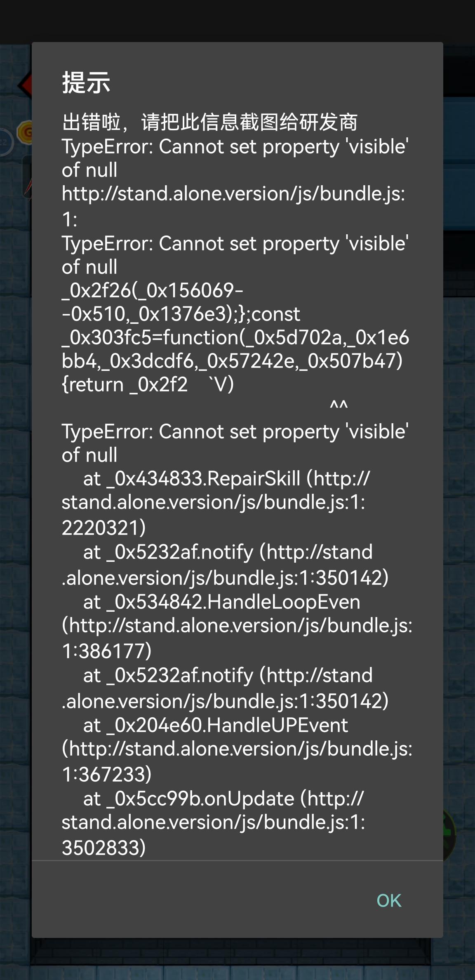475x980 pixels.
Task: Click the HandleUPEvent stack trace entry
Action: (237, 749)
